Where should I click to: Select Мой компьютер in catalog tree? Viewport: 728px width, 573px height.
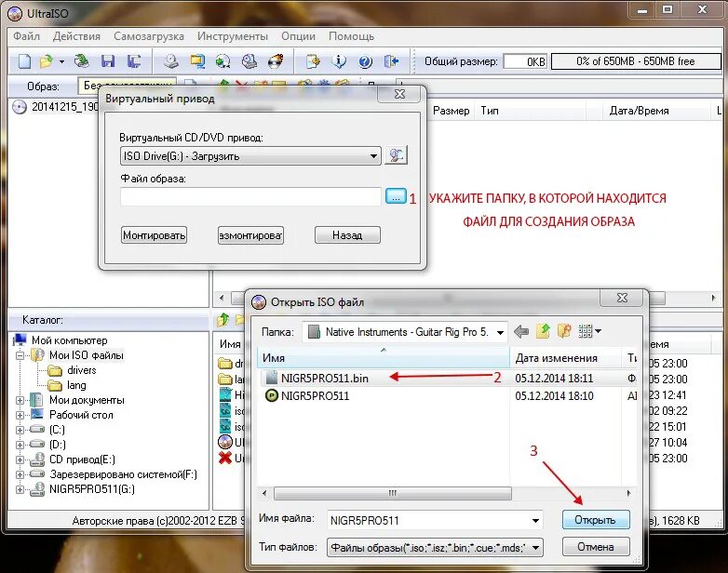coord(69,340)
